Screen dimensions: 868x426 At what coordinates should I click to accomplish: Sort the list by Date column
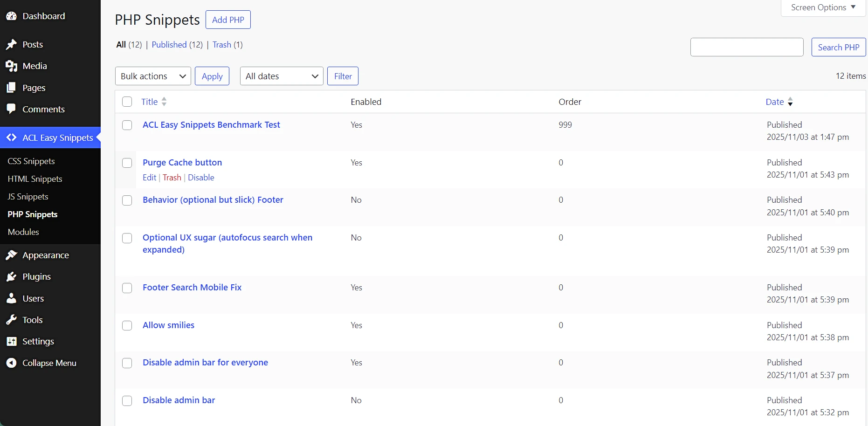coord(775,102)
